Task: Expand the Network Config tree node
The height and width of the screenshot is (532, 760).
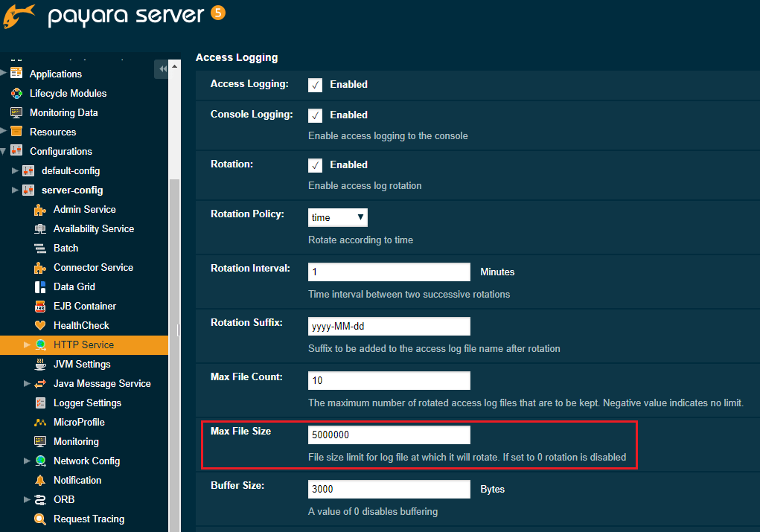Action: (x=27, y=461)
